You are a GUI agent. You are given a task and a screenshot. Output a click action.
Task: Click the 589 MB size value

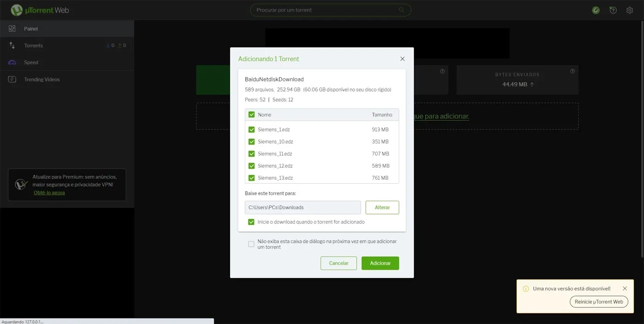pyautogui.click(x=380, y=166)
